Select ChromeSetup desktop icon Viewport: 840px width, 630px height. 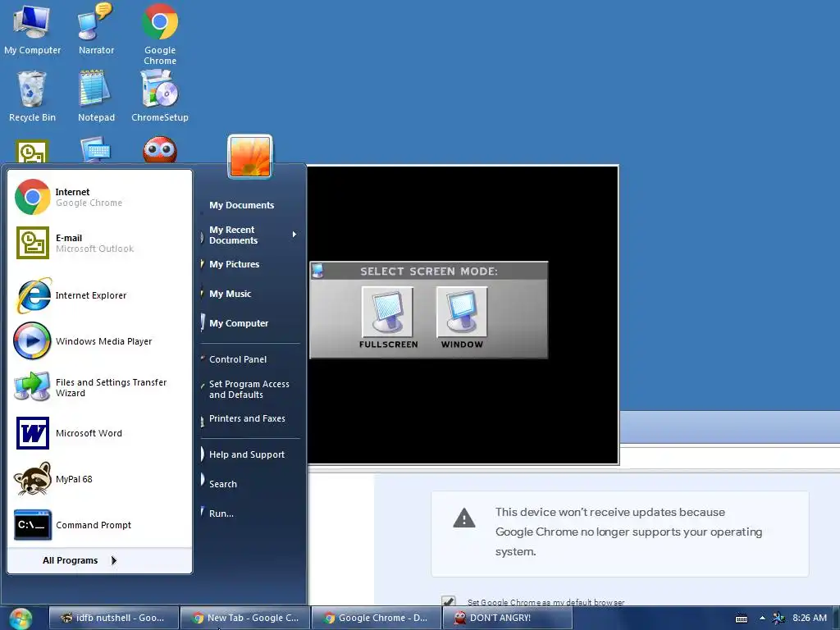(160, 97)
